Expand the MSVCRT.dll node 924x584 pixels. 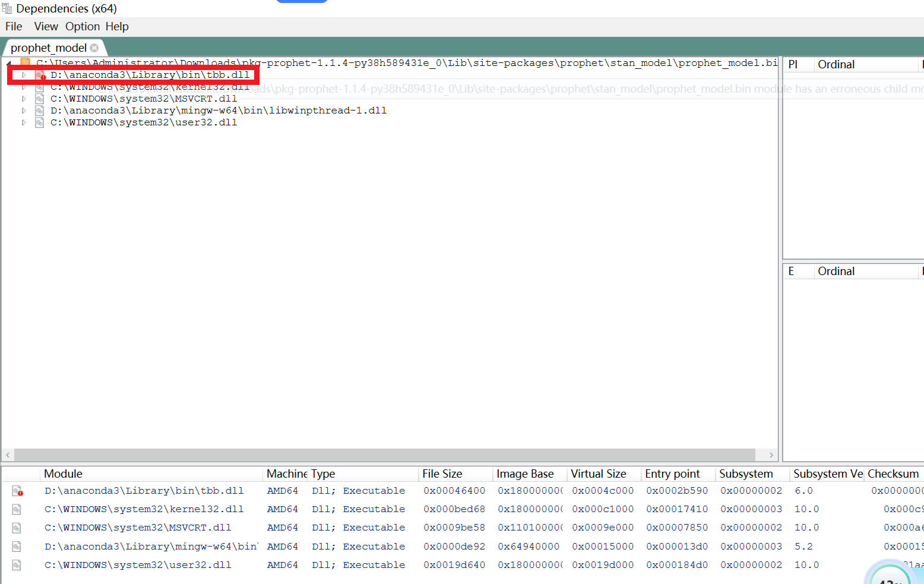click(24, 99)
